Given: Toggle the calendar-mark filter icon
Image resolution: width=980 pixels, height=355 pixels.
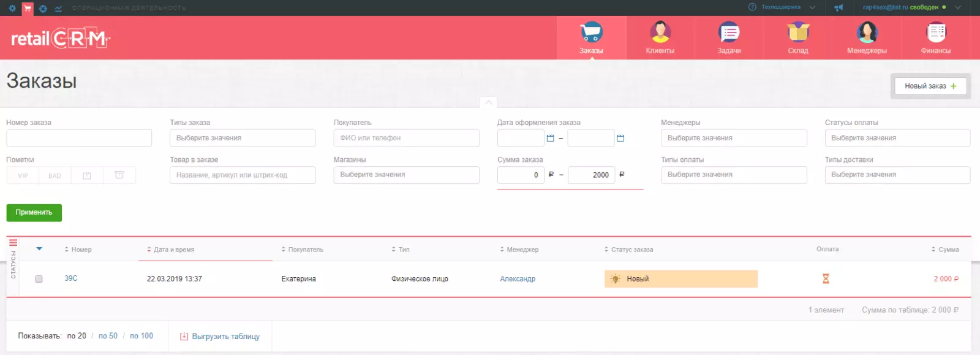Looking at the screenshot, I should [x=87, y=175].
